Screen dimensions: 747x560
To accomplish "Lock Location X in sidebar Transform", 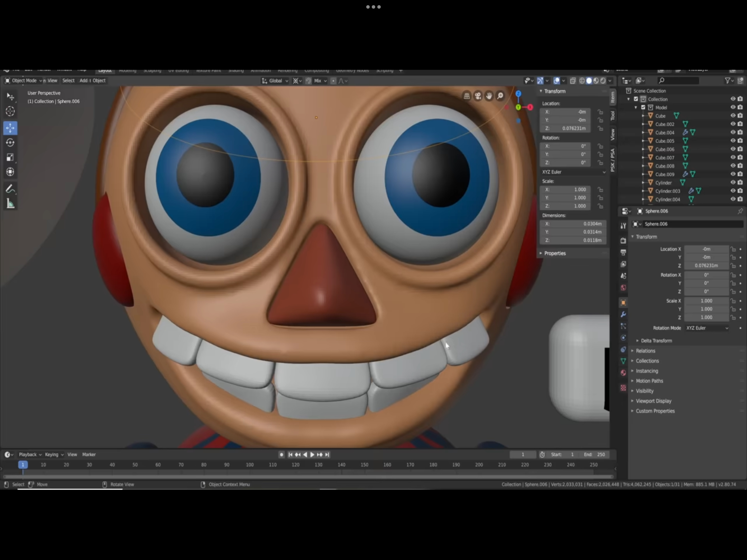I will [600, 112].
